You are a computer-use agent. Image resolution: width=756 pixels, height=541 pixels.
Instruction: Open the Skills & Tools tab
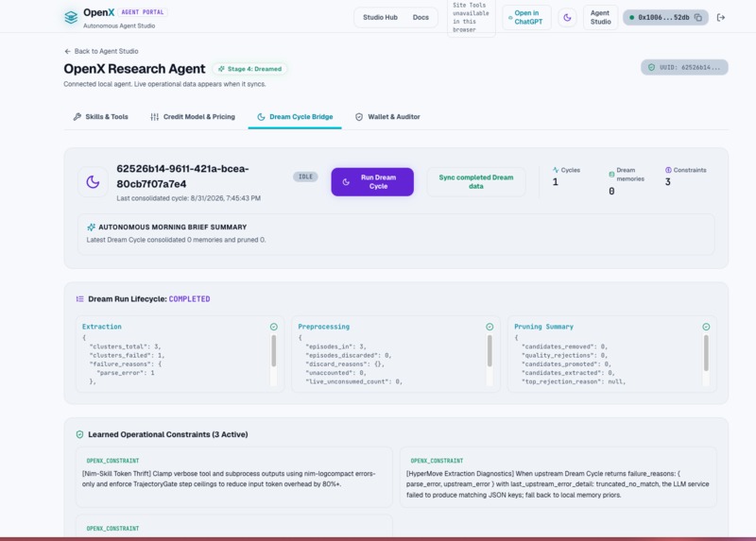[x=100, y=116]
